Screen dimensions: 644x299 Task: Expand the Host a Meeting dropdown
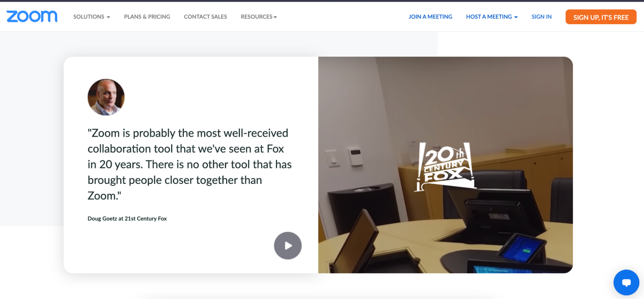tap(492, 17)
